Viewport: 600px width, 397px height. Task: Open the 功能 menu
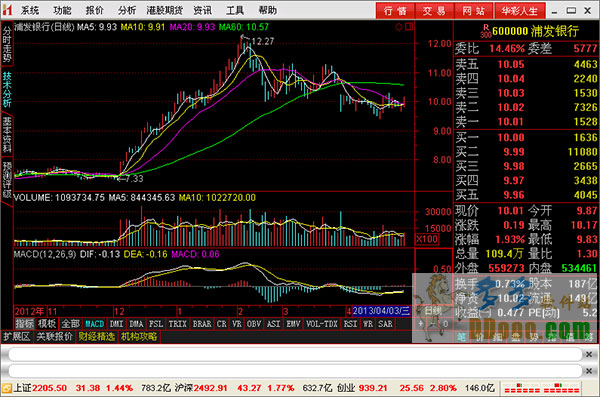62,10
